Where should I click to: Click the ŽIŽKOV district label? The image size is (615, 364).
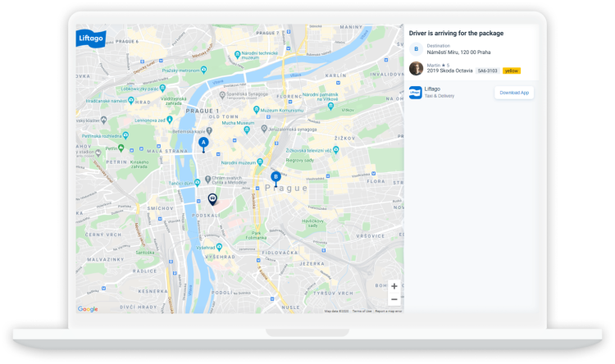[x=344, y=139]
